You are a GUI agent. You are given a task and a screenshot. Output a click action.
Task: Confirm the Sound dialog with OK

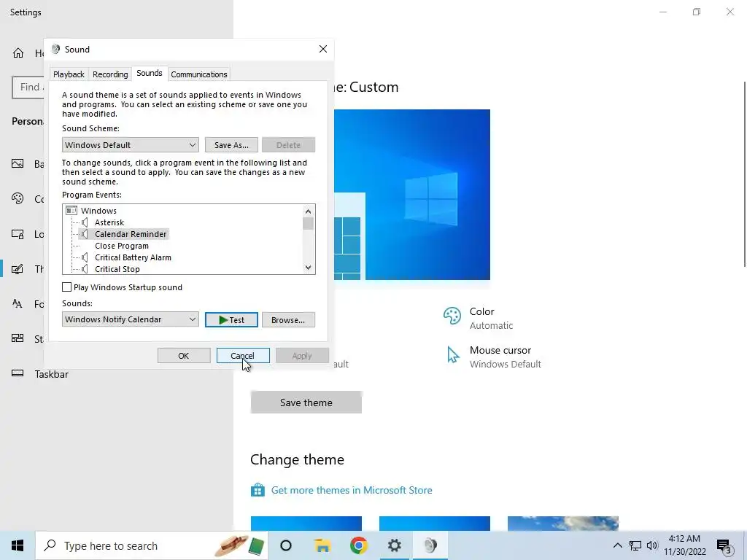pos(184,356)
